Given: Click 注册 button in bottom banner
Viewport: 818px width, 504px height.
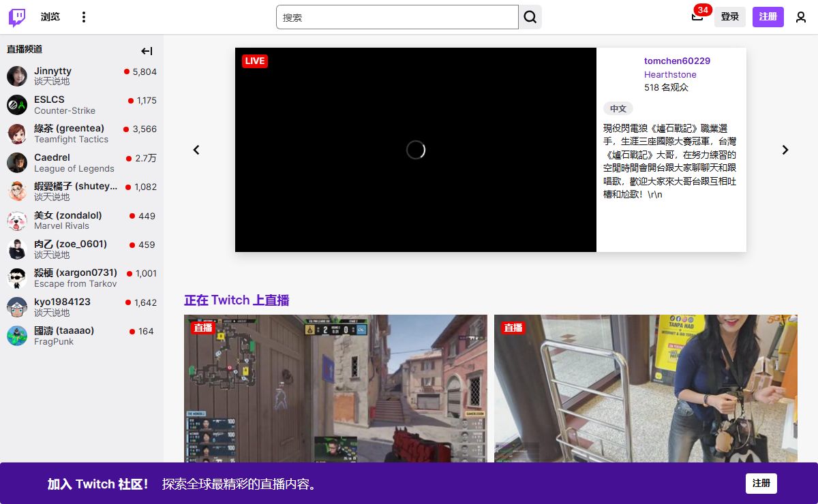Looking at the screenshot, I should (761, 484).
